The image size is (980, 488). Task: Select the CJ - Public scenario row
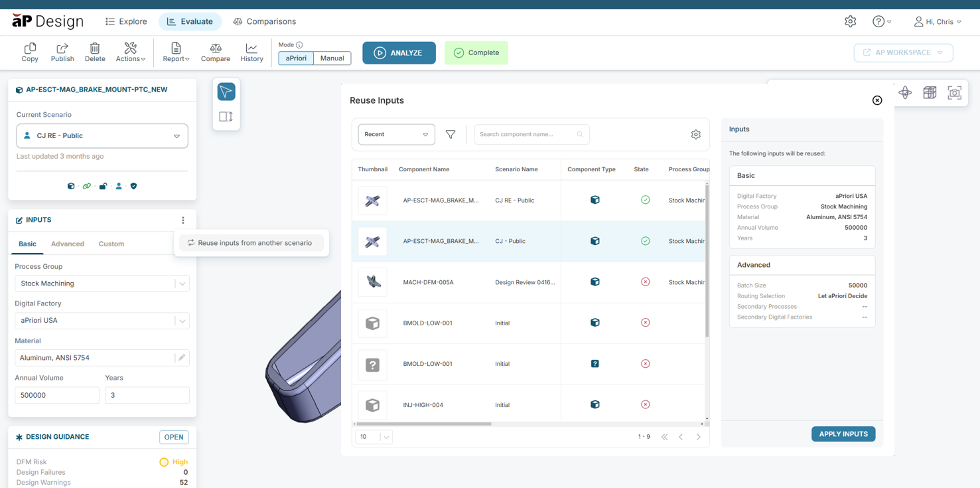529,242
